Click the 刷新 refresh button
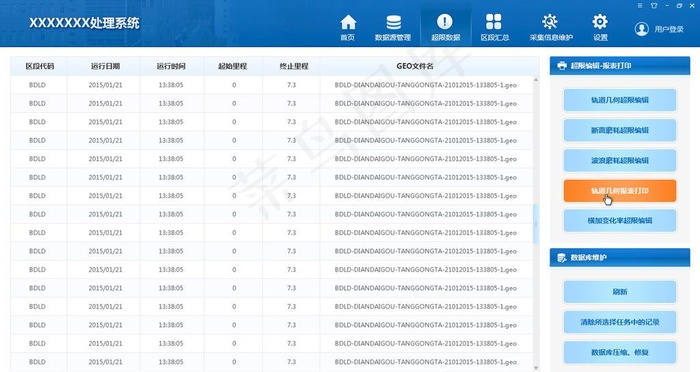 (620, 292)
